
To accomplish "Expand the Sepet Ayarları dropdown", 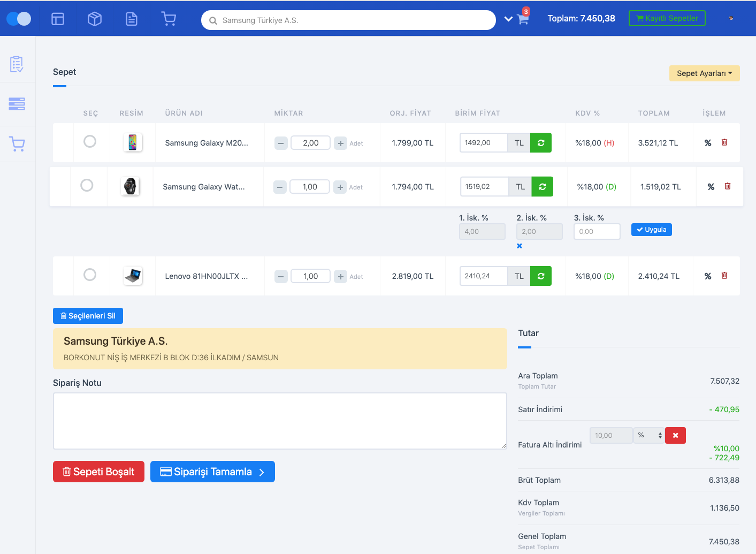I will coord(705,73).
